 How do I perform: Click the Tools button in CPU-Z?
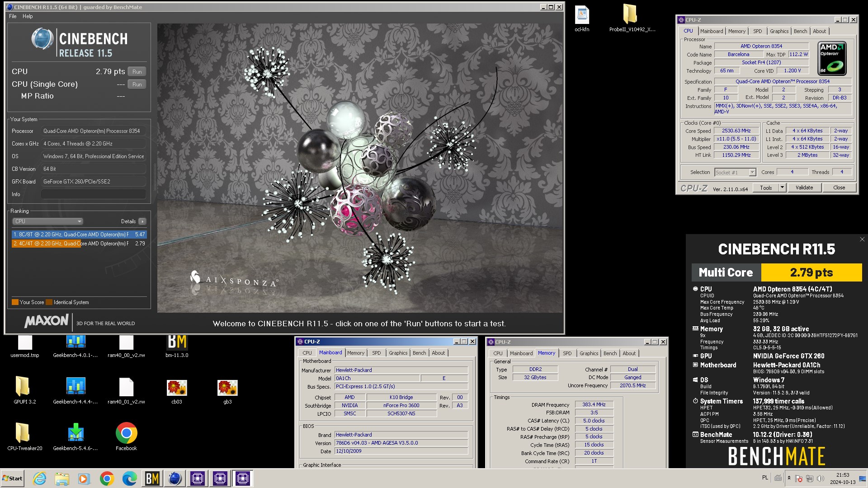tap(766, 188)
